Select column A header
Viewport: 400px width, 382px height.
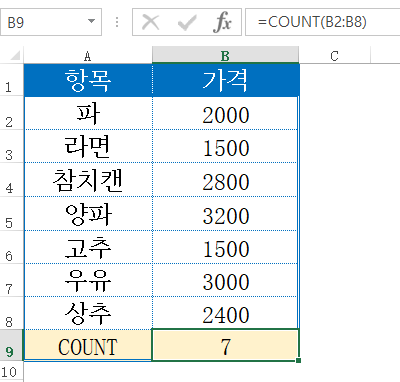tap(88, 55)
